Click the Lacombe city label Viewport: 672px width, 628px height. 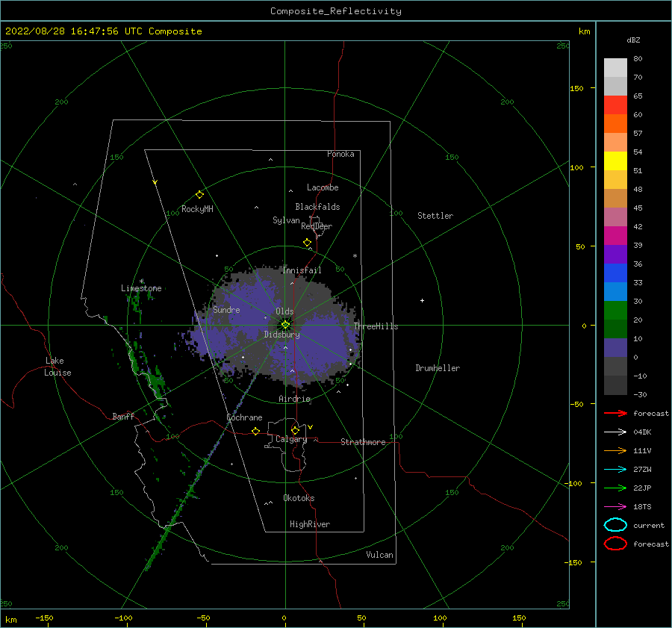coord(323,187)
